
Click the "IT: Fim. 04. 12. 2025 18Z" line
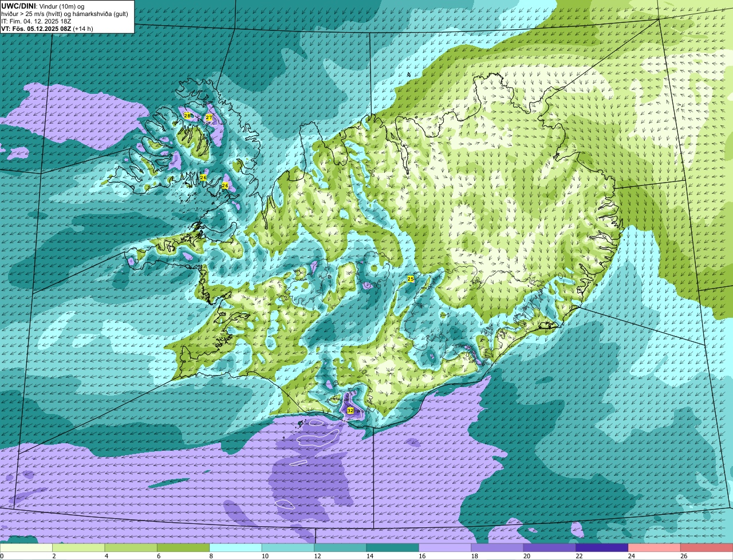[x=36, y=21]
